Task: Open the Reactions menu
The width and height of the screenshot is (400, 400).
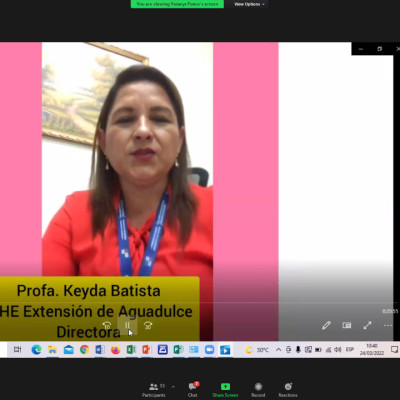Action: 288,390
